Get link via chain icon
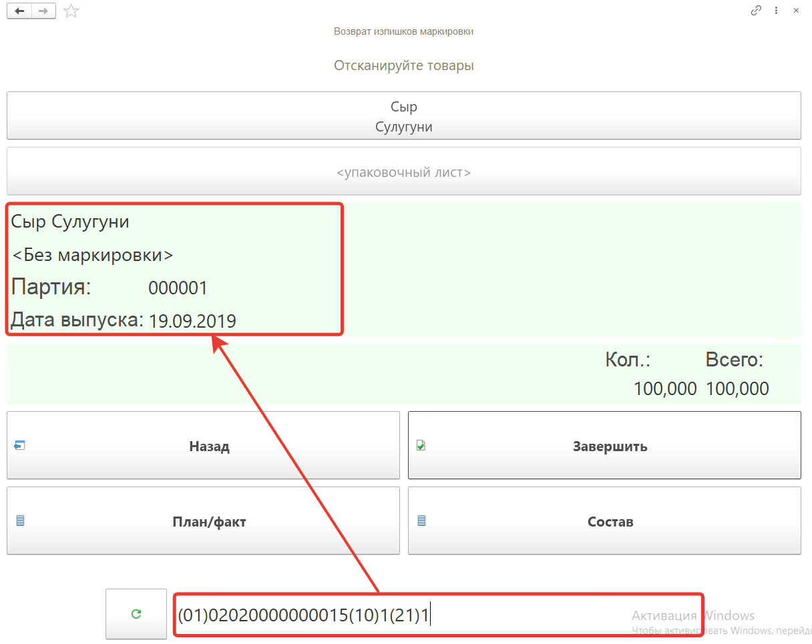This screenshot has width=812, height=644. click(x=756, y=11)
